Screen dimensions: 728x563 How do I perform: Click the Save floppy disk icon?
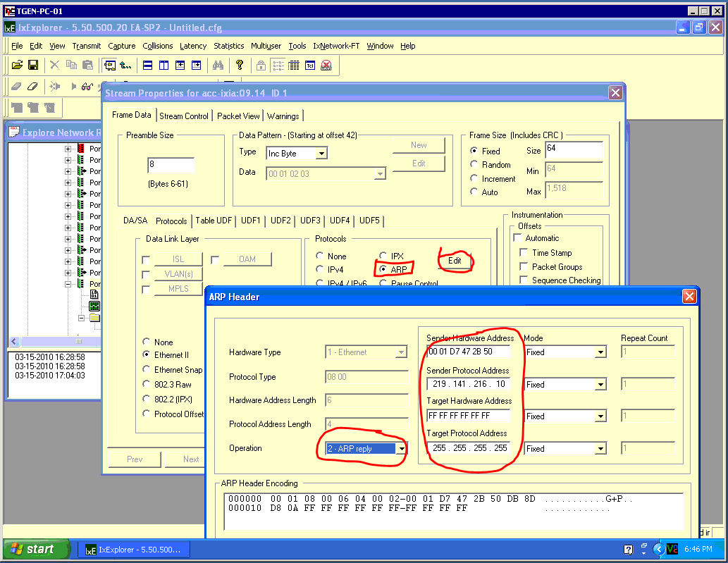[x=33, y=65]
